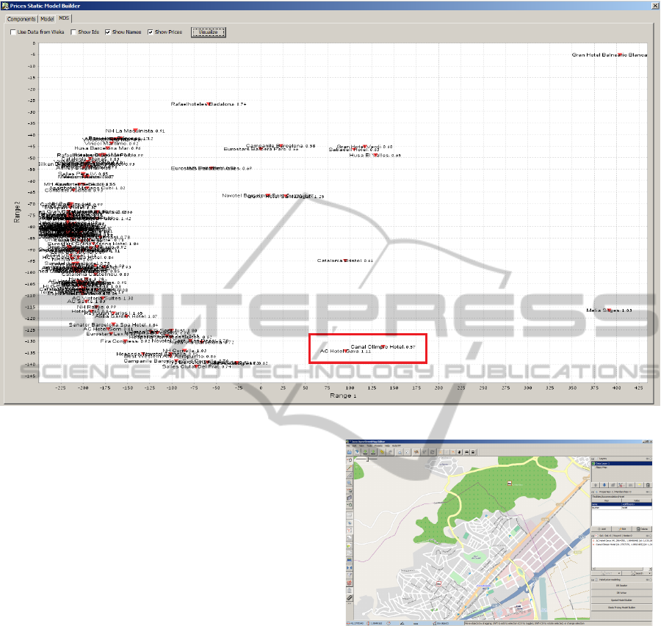Click the Melia Sitges data point on plot
This screenshot has width=672, height=626.
[x=608, y=310]
